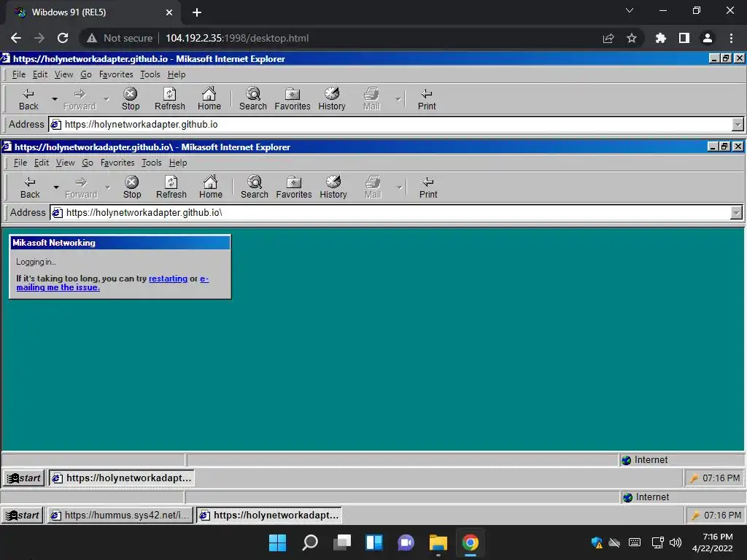
Task: Click Chrome three-dot menu button
Action: click(731, 38)
